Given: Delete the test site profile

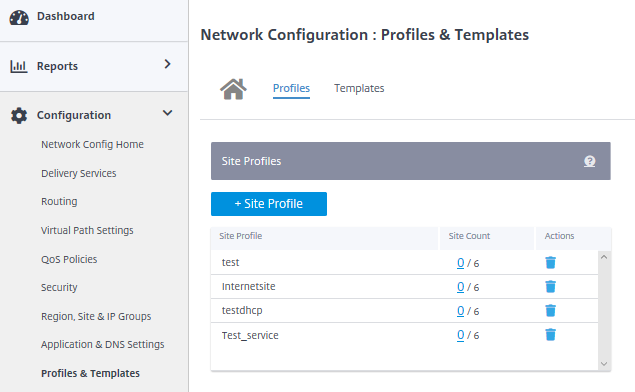Looking at the screenshot, I should point(550,262).
